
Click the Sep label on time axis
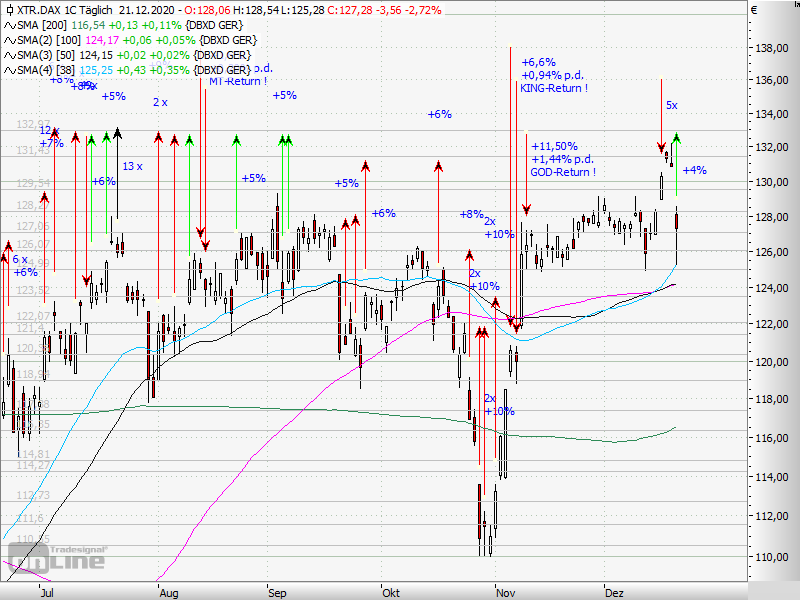click(x=277, y=593)
